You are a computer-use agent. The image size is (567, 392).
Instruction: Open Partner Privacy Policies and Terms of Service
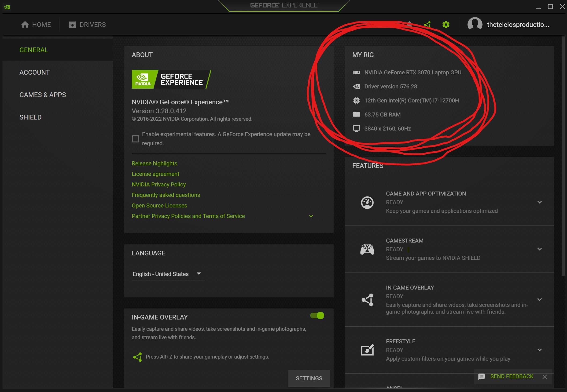pyautogui.click(x=188, y=216)
